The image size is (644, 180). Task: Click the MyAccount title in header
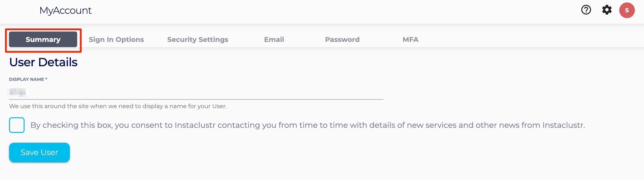tap(66, 11)
